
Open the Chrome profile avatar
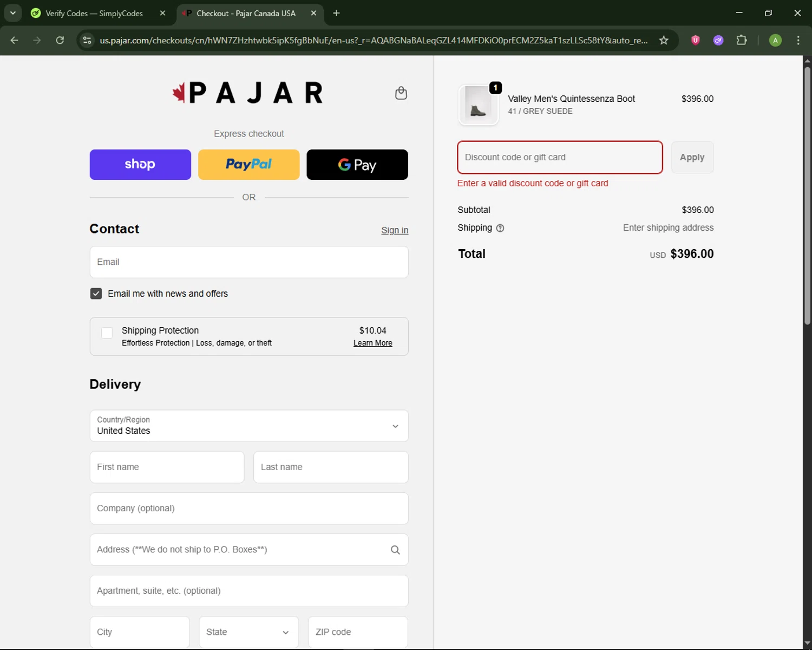click(x=775, y=40)
